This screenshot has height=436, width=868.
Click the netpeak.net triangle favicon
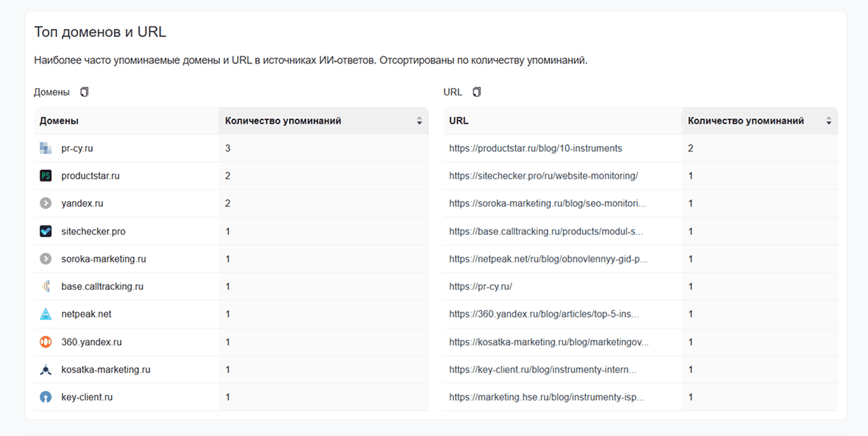coord(46,315)
